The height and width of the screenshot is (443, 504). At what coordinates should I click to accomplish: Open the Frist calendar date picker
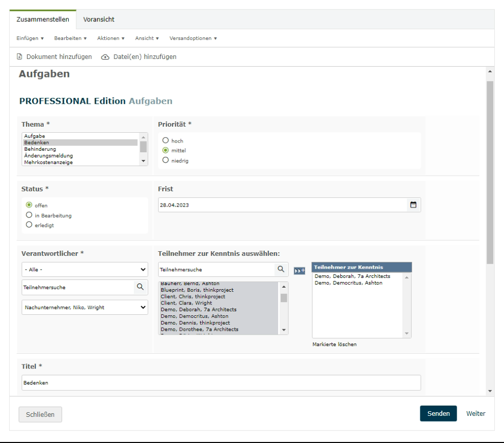point(413,205)
